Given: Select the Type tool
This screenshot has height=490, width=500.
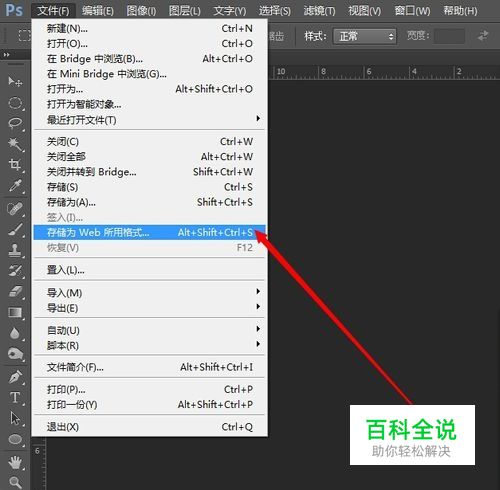Looking at the screenshot, I should 15,398.
